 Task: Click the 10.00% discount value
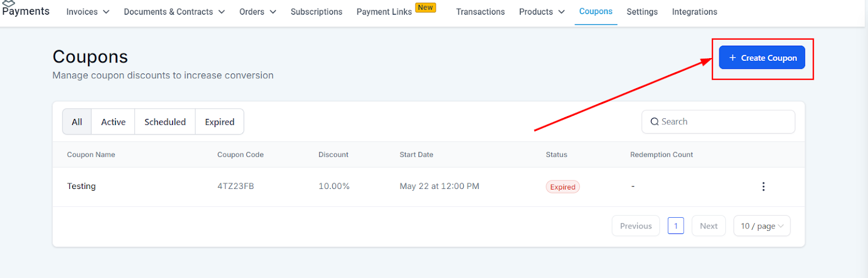334,186
